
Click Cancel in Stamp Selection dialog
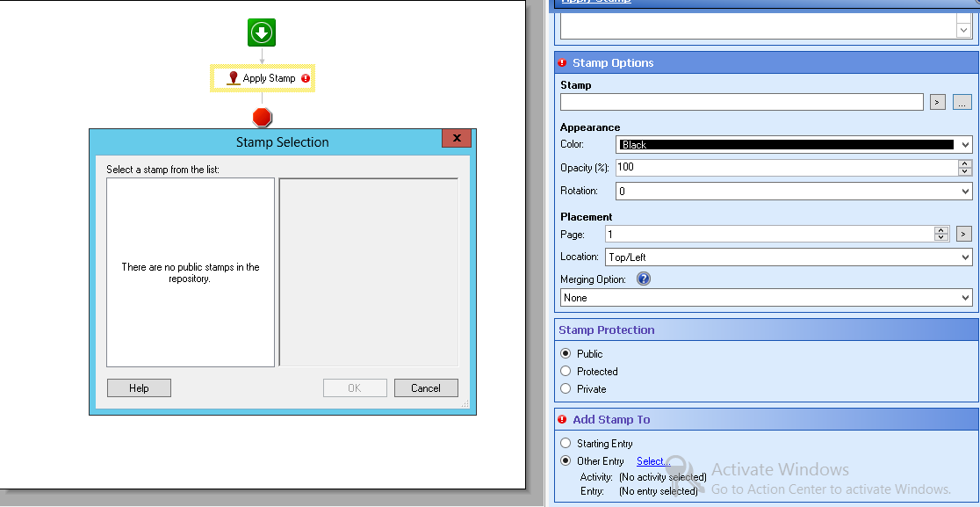426,387
